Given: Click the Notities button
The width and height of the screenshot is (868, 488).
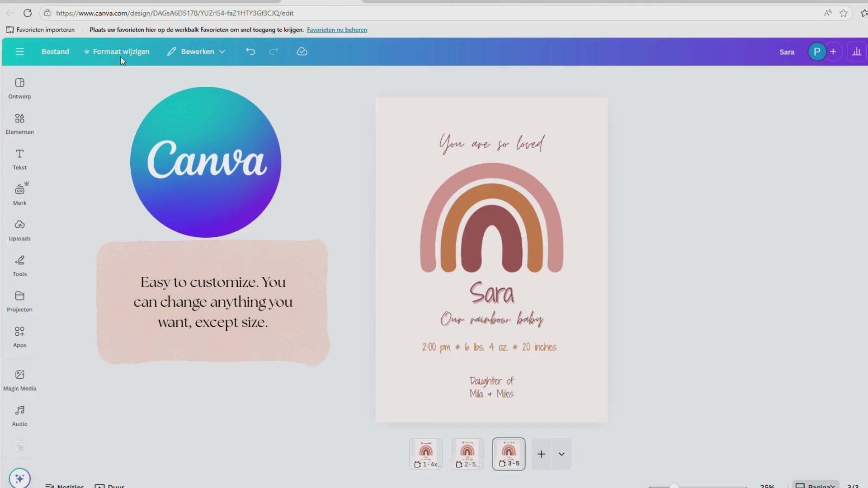Looking at the screenshot, I should tap(65, 485).
